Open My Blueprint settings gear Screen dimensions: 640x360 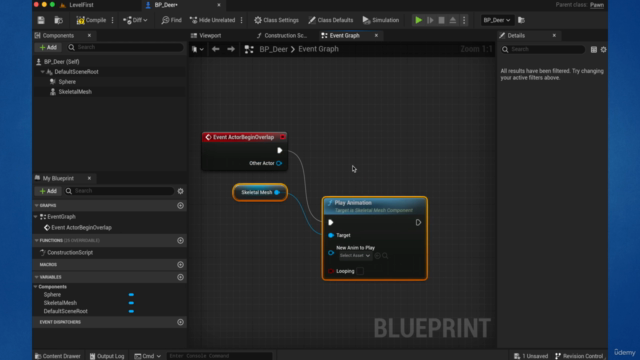[x=180, y=191]
